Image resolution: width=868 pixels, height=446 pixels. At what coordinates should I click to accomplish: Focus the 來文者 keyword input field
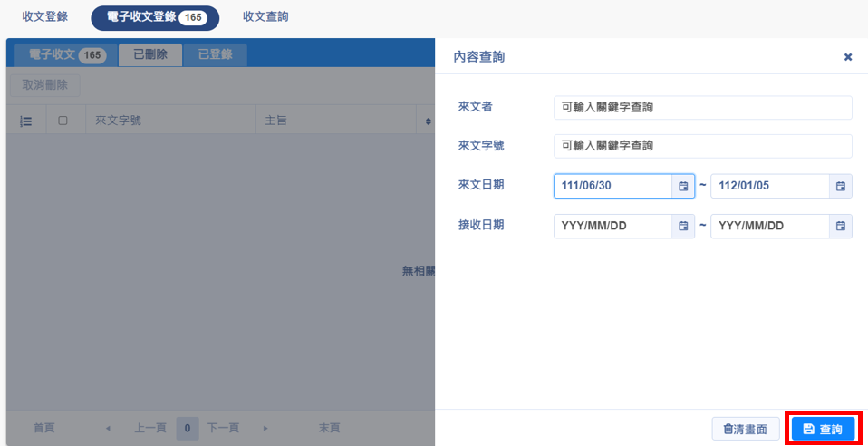click(x=702, y=107)
